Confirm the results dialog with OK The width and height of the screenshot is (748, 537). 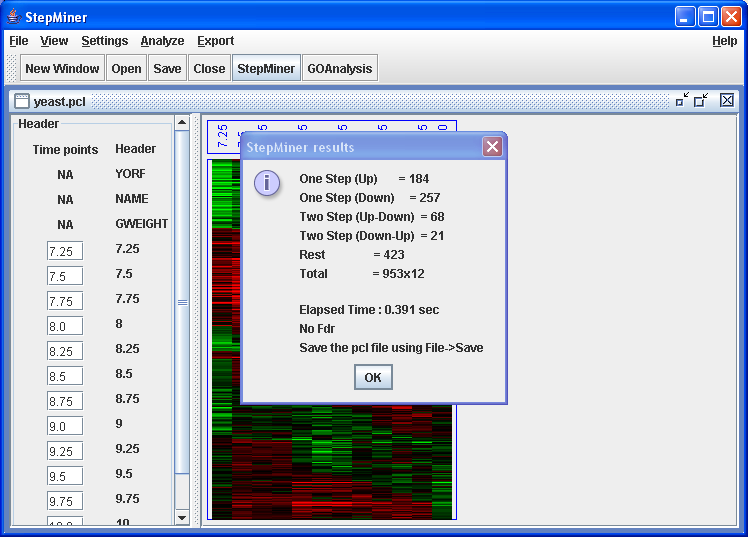(x=373, y=377)
